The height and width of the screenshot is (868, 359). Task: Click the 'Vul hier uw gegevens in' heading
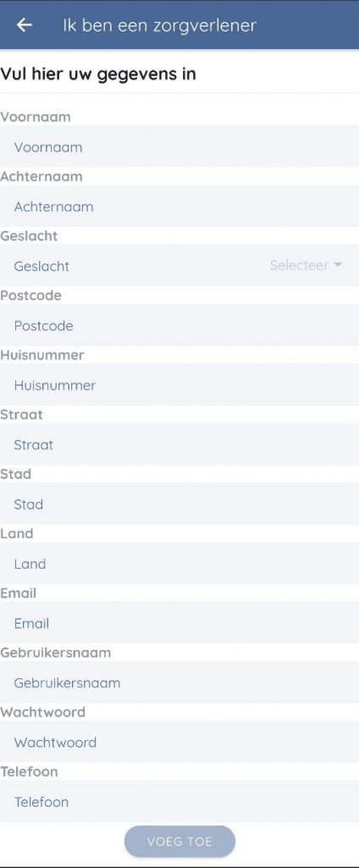(98, 74)
